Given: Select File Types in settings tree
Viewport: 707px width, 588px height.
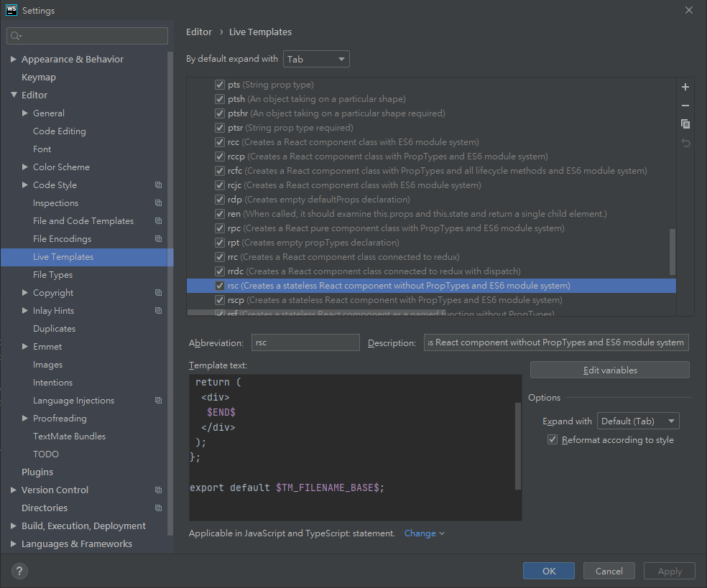Looking at the screenshot, I should point(52,275).
